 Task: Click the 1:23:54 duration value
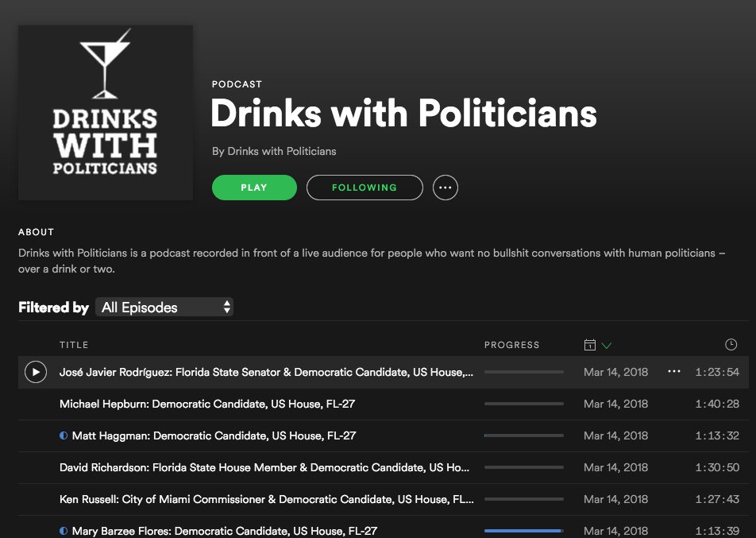(x=717, y=372)
